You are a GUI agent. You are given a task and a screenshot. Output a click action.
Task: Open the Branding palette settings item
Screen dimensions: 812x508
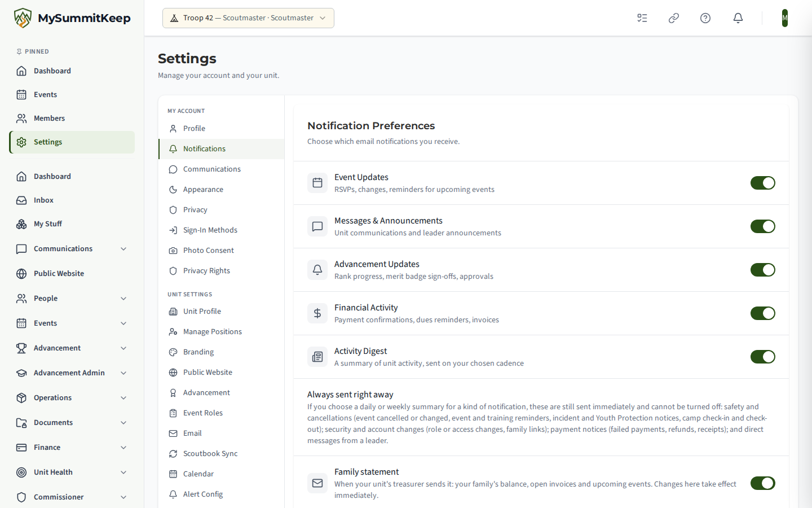point(221,352)
